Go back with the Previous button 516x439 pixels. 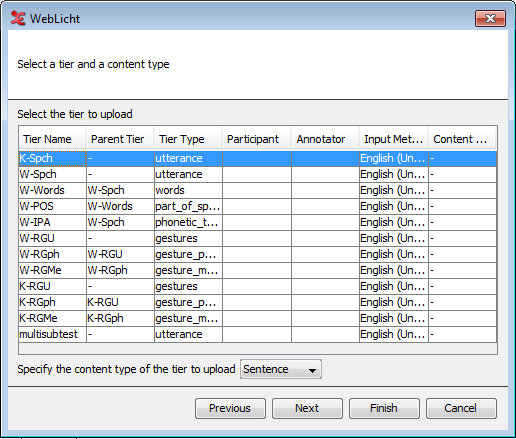(230, 408)
